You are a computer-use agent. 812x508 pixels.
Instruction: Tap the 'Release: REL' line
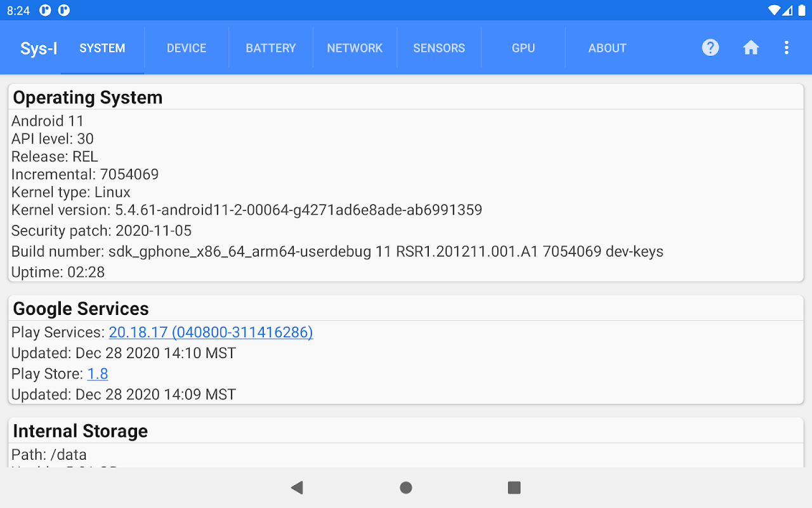pyautogui.click(x=55, y=156)
